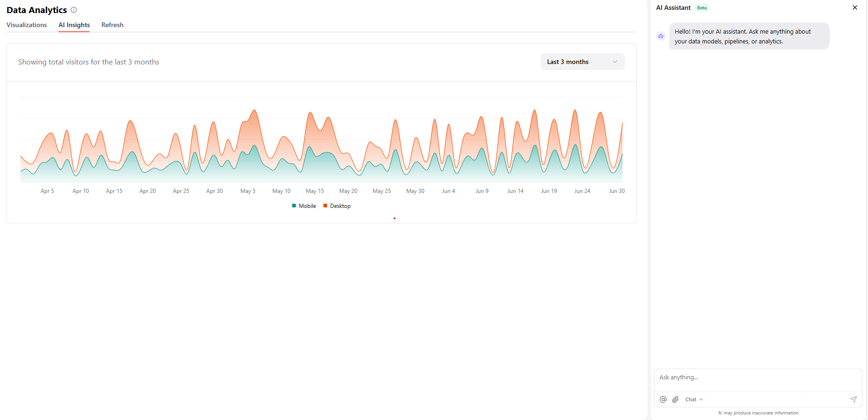Click the Desktop orange legend swatch

tap(325, 206)
